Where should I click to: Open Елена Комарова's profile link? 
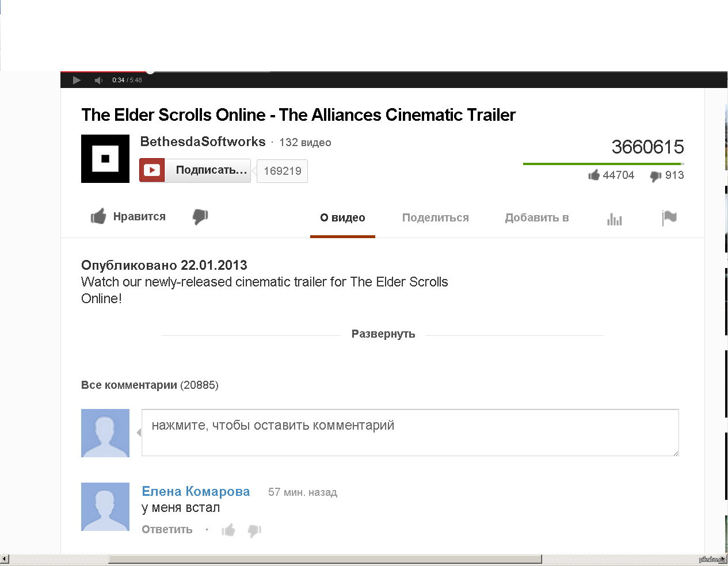(196, 491)
